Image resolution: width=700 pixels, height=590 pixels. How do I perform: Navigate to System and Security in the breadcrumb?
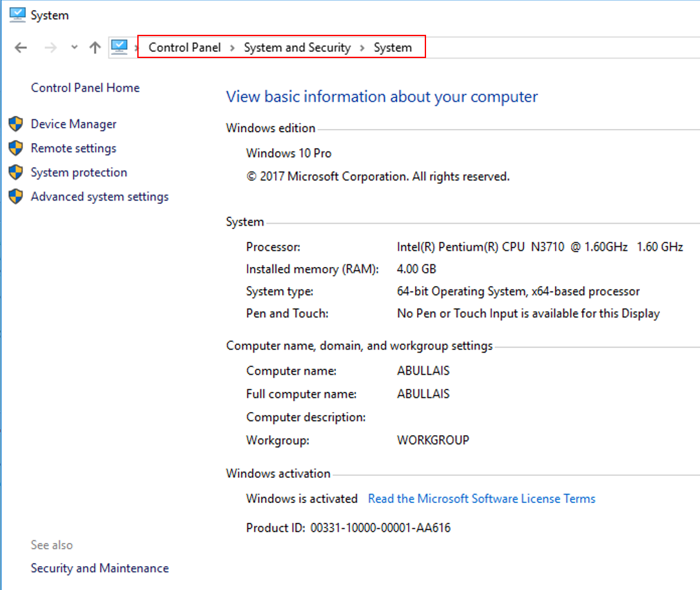297,47
